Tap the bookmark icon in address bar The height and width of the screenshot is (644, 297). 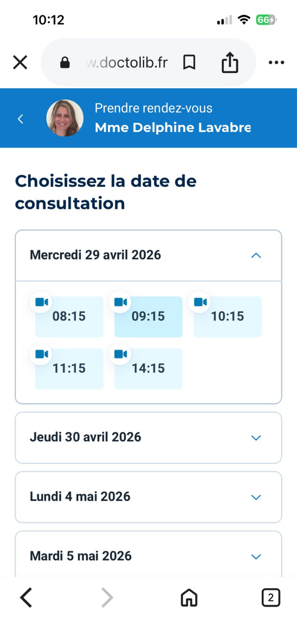pyautogui.click(x=189, y=62)
